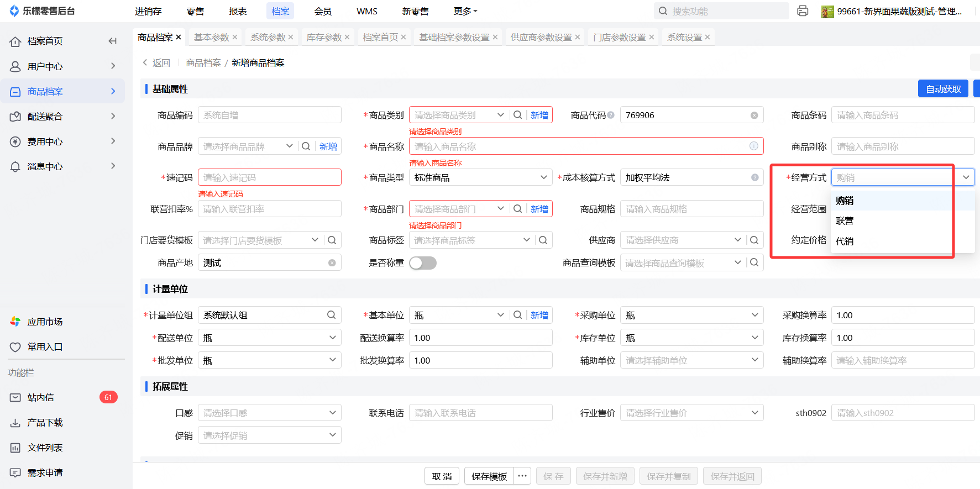Click the 商品名称 input field
Viewport: 980px width, 489px height.
[x=580, y=146]
